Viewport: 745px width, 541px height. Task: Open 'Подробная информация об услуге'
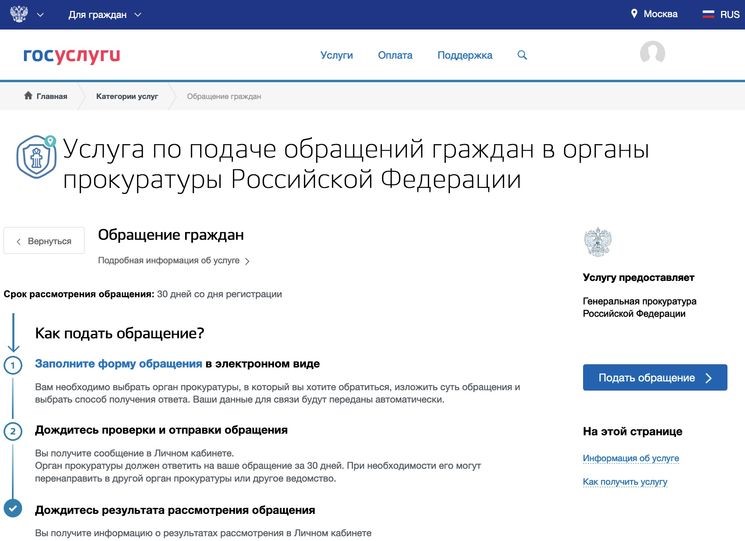(x=169, y=260)
